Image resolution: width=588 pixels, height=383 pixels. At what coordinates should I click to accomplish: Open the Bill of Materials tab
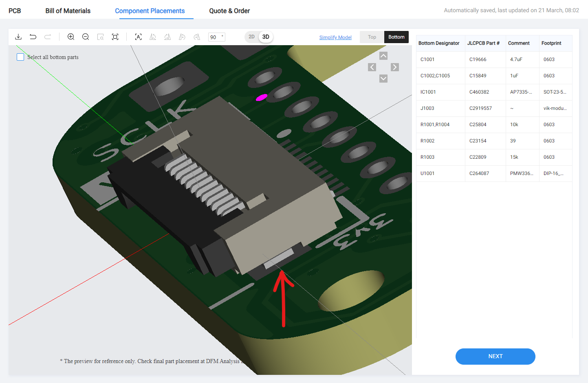[x=68, y=11]
